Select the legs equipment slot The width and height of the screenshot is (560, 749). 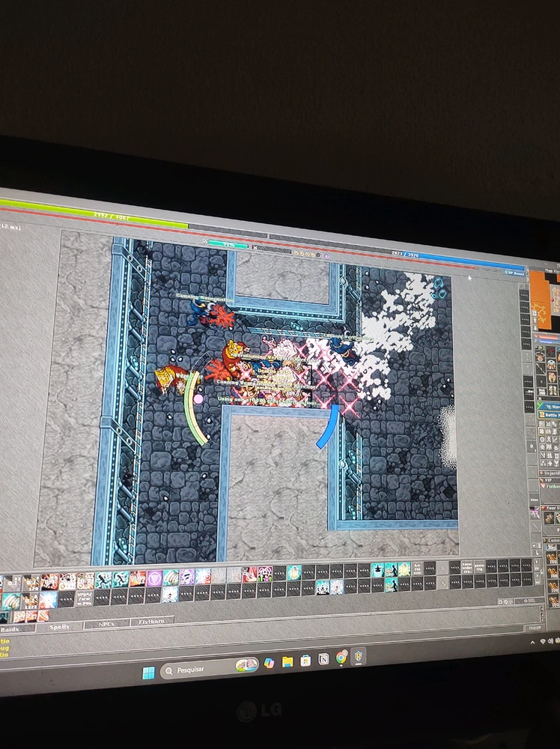click(552, 377)
